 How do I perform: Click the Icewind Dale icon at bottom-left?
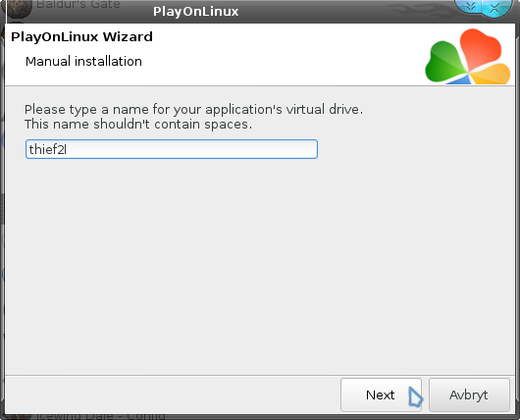pyautogui.click(x=21, y=416)
